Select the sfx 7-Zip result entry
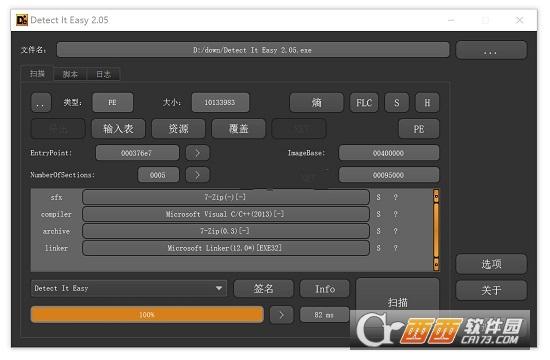 [226, 197]
